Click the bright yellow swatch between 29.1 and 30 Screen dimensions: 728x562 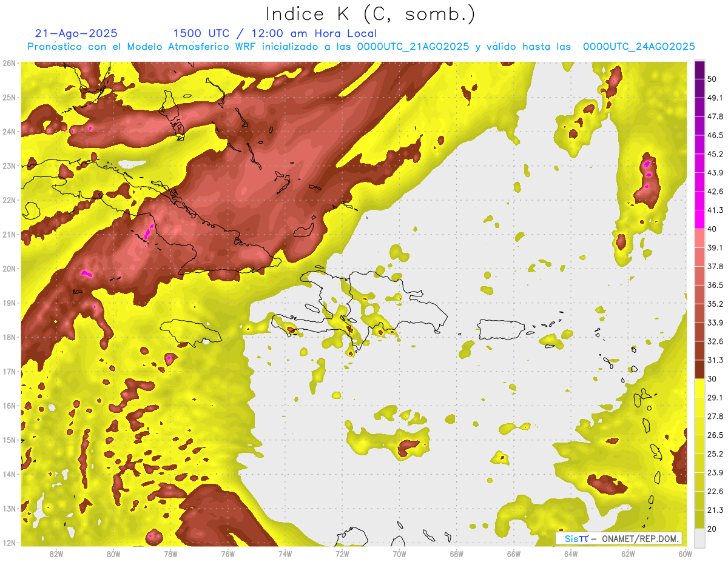coord(700,388)
